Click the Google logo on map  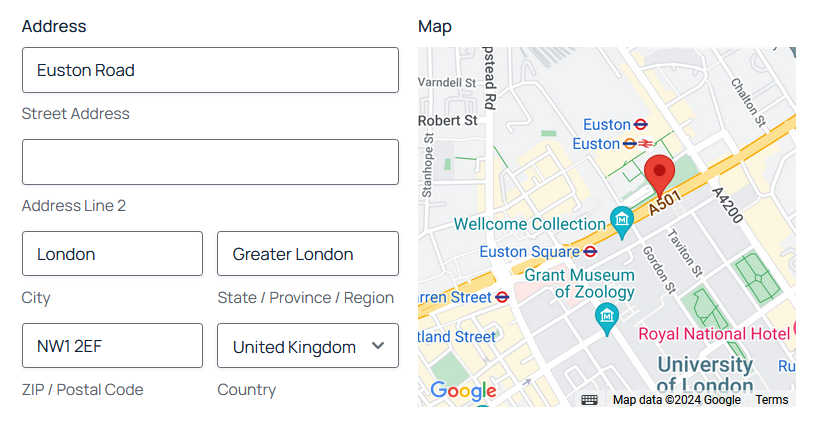[463, 391]
